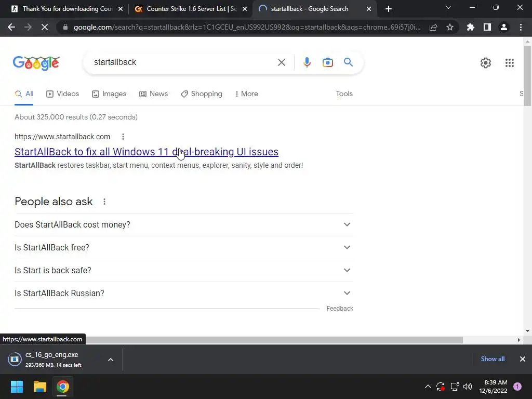Open the volume control in tray

click(x=468, y=387)
